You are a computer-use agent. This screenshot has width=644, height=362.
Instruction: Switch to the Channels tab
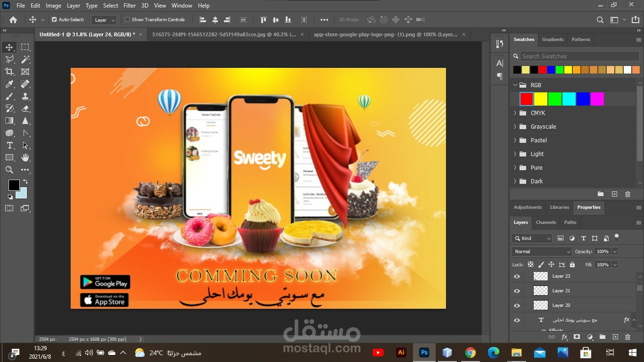546,222
